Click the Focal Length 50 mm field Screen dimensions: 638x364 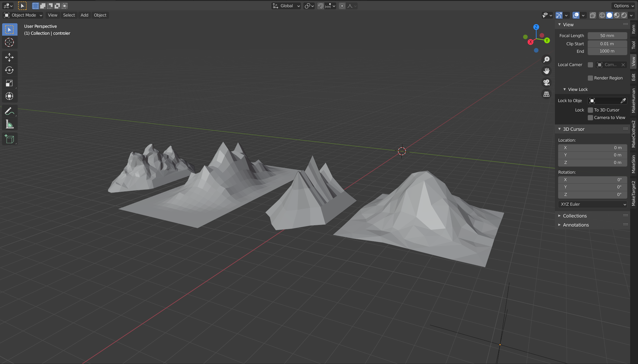click(607, 36)
